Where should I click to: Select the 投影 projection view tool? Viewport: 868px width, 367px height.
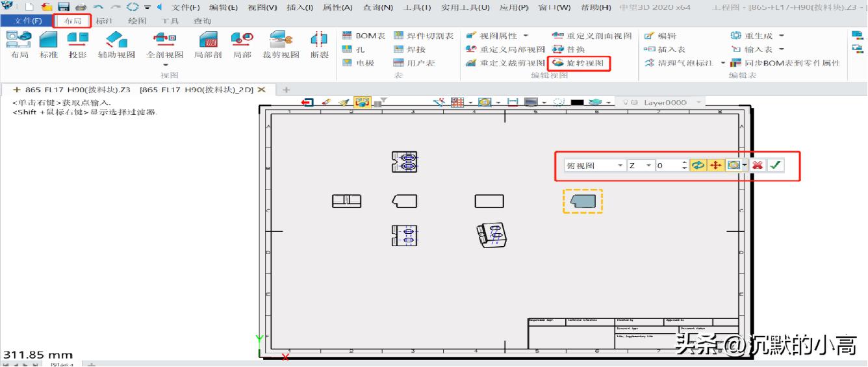pyautogui.click(x=77, y=45)
